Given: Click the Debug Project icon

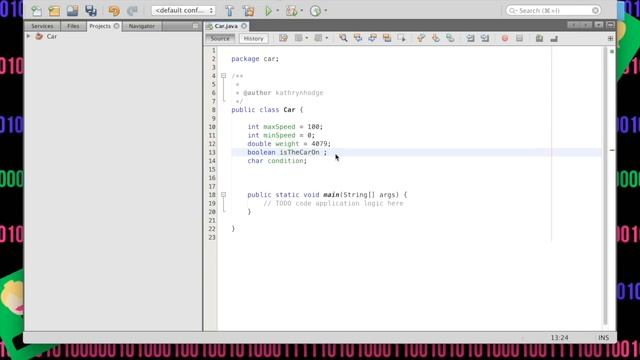Looking at the screenshot, I should point(291,11).
